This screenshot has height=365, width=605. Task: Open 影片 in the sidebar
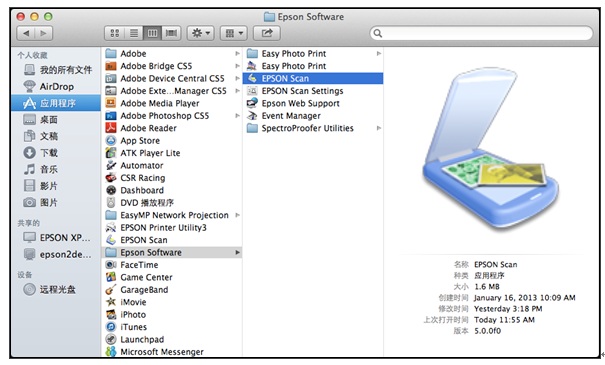coord(56,186)
